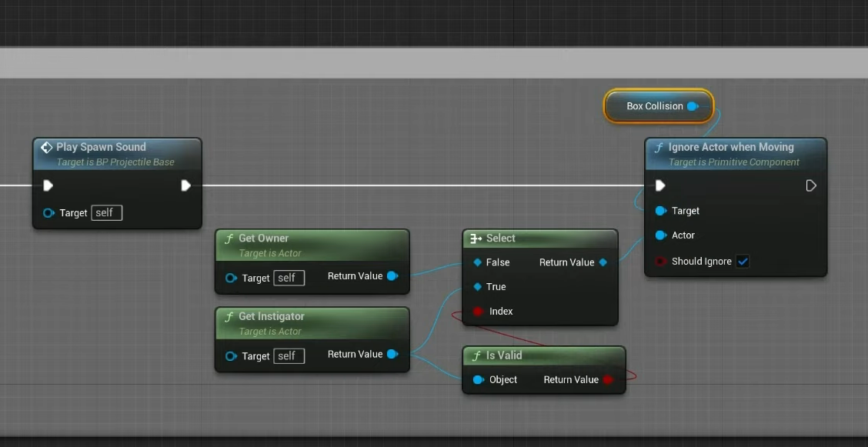Click Ignore Actor when Moving exec input pin
868x447 pixels.
[x=659, y=185]
